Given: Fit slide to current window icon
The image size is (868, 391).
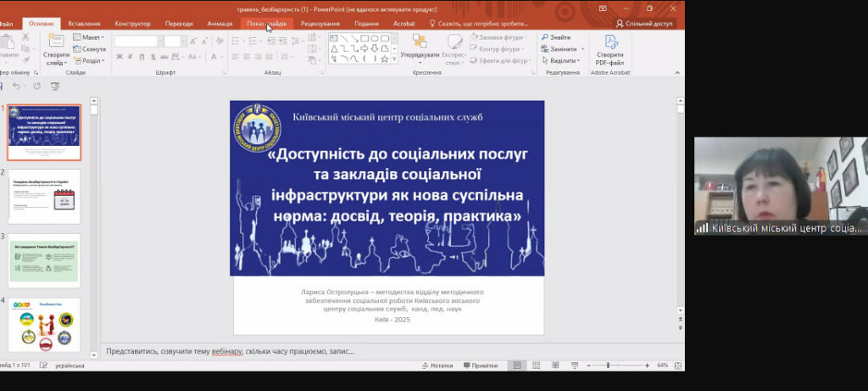Looking at the screenshot, I should (676, 366).
